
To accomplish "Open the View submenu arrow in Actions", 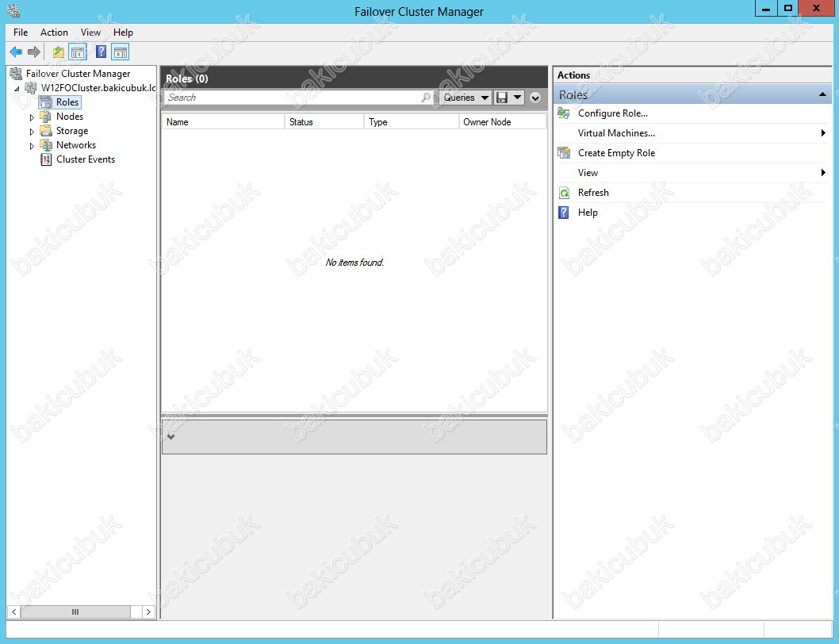I will [x=823, y=172].
